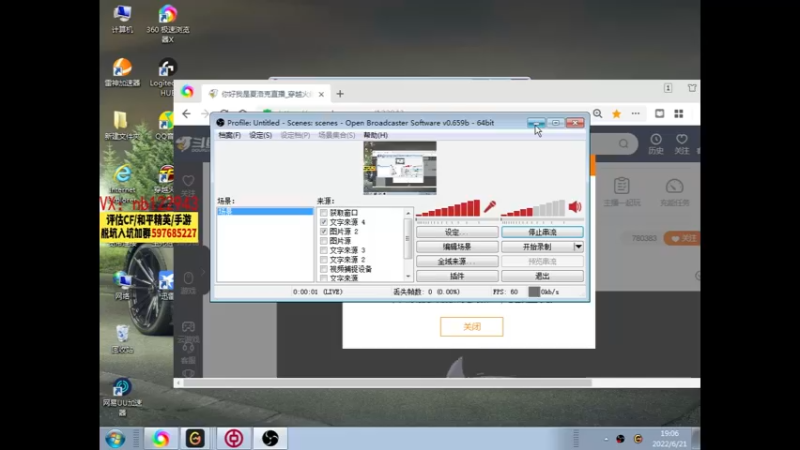Select the Douyu live stream browser tab

point(266,94)
